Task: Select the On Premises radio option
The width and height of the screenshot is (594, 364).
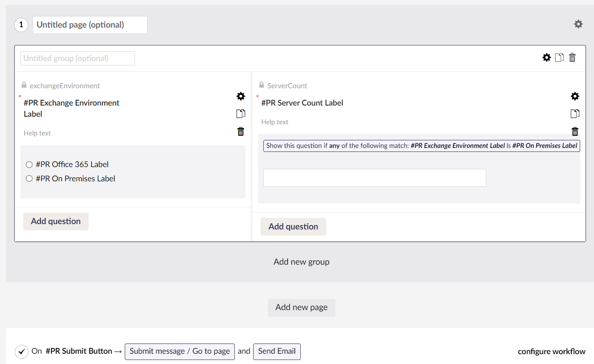Action: (29, 178)
